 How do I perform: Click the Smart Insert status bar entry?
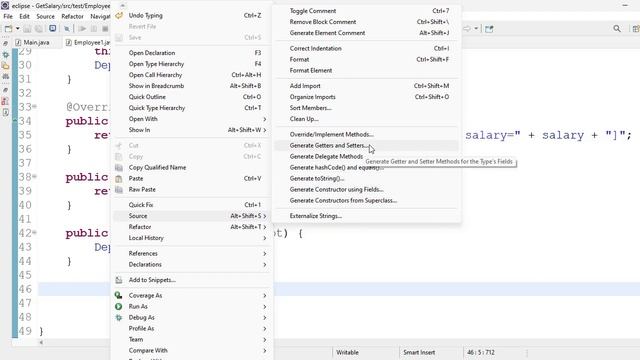click(419, 352)
